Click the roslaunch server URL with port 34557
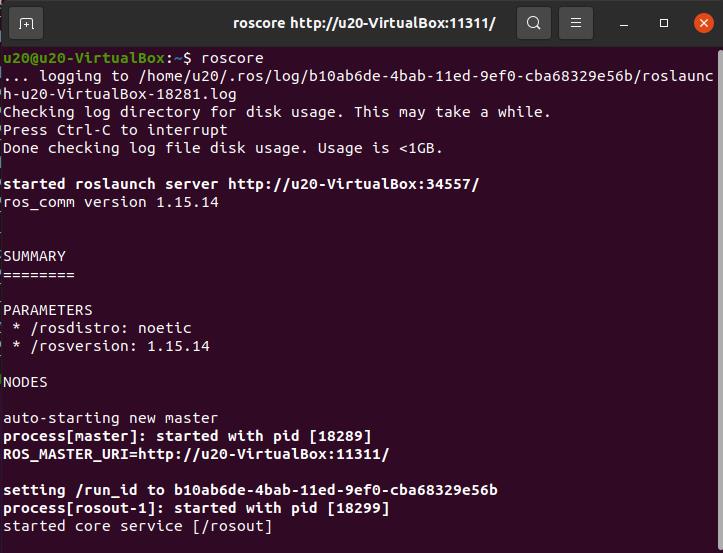Screen dimensions: 723x553 point(354,184)
